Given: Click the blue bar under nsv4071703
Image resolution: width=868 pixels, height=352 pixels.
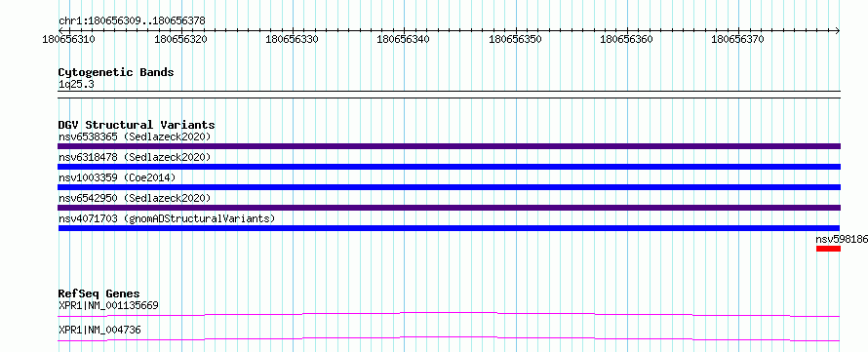Looking at the screenshot, I should (449, 228).
